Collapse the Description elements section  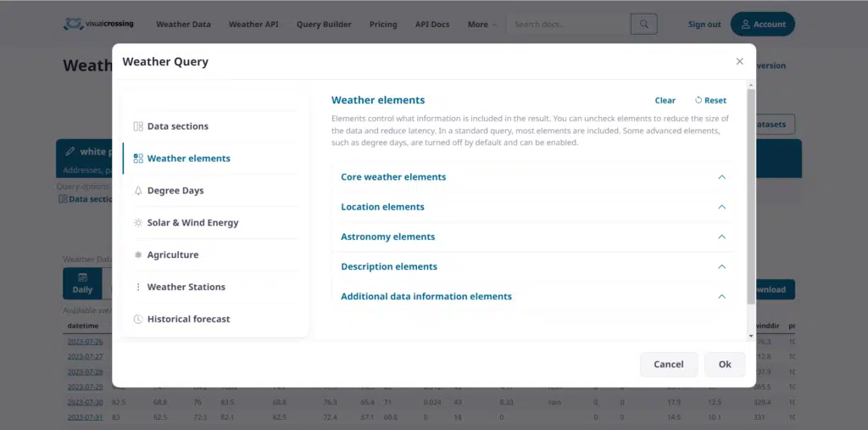point(722,266)
